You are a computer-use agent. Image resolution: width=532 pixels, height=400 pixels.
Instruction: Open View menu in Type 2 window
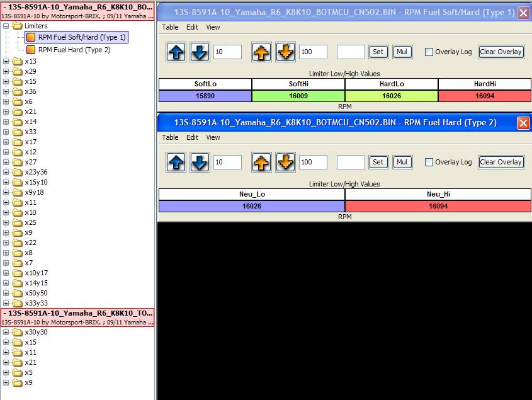coord(213,137)
